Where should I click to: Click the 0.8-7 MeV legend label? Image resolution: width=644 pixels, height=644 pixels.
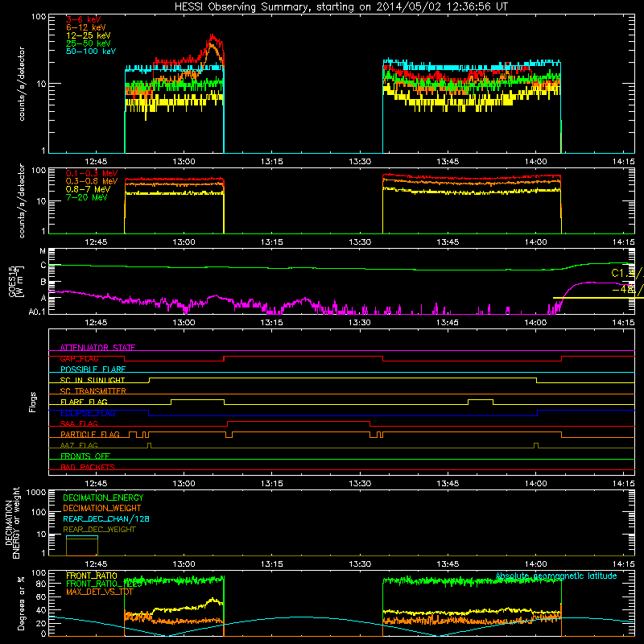click(88, 189)
